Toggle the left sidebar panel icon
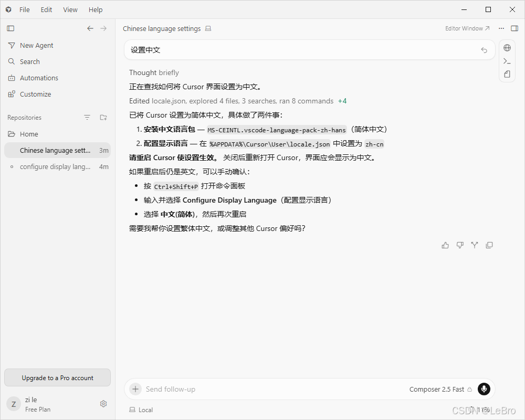The width and height of the screenshot is (525, 420). [x=10, y=28]
